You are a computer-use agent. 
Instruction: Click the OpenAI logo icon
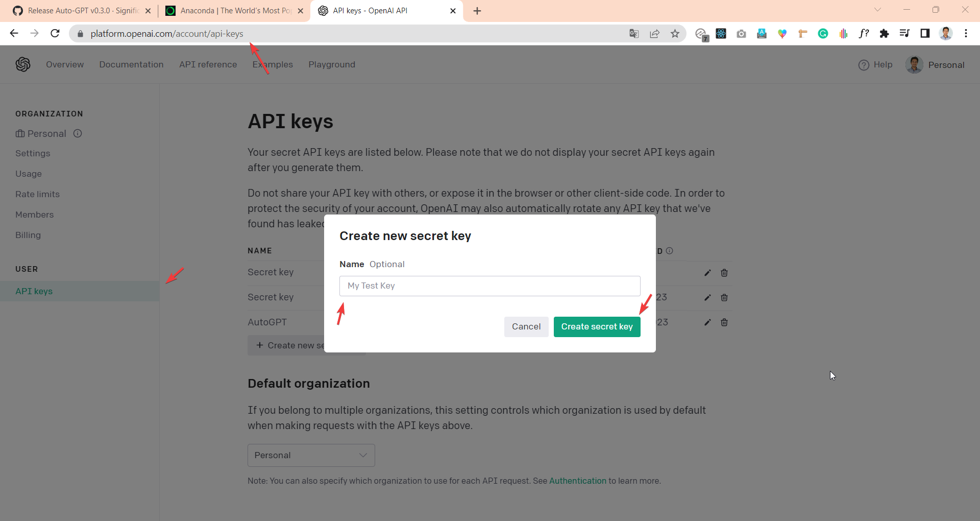(x=23, y=64)
